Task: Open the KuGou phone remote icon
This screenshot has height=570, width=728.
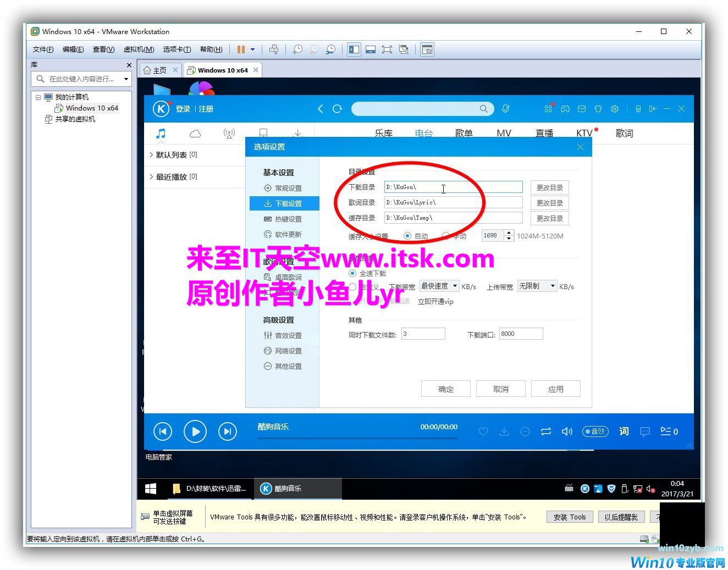Action: point(638,109)
